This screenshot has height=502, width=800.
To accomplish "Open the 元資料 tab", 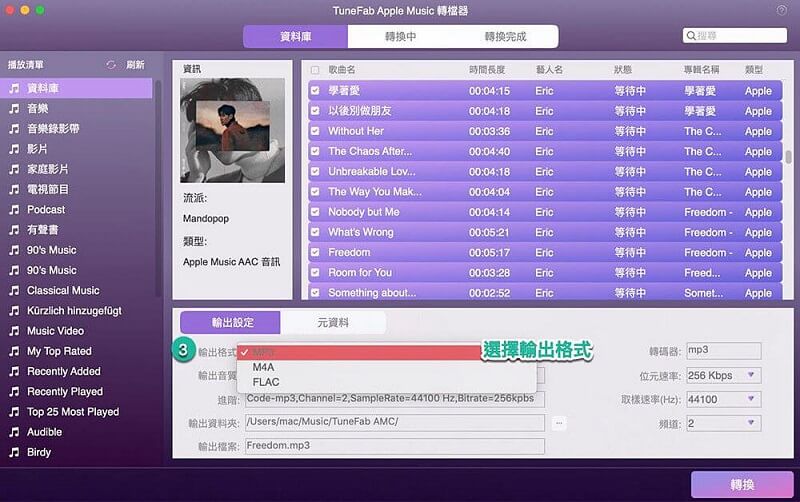I will click(333, 322).
